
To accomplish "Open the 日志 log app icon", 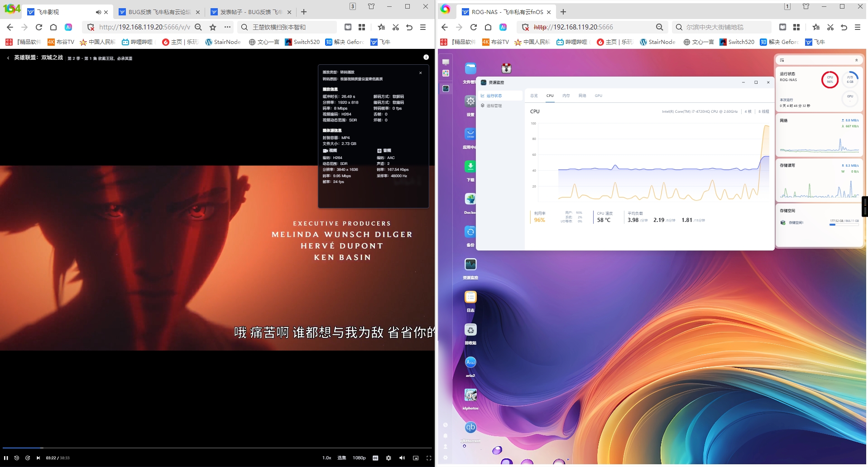I will (470, 297).
